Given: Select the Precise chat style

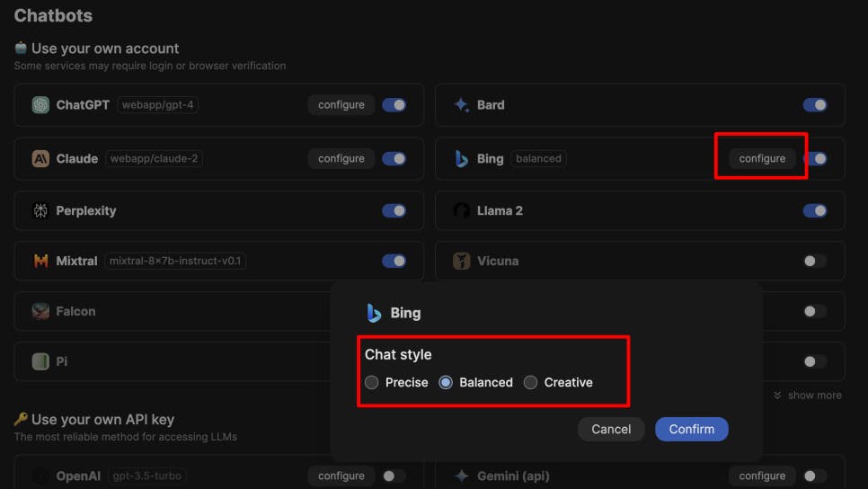Looking at the screenshot, I should coord(371,382).
